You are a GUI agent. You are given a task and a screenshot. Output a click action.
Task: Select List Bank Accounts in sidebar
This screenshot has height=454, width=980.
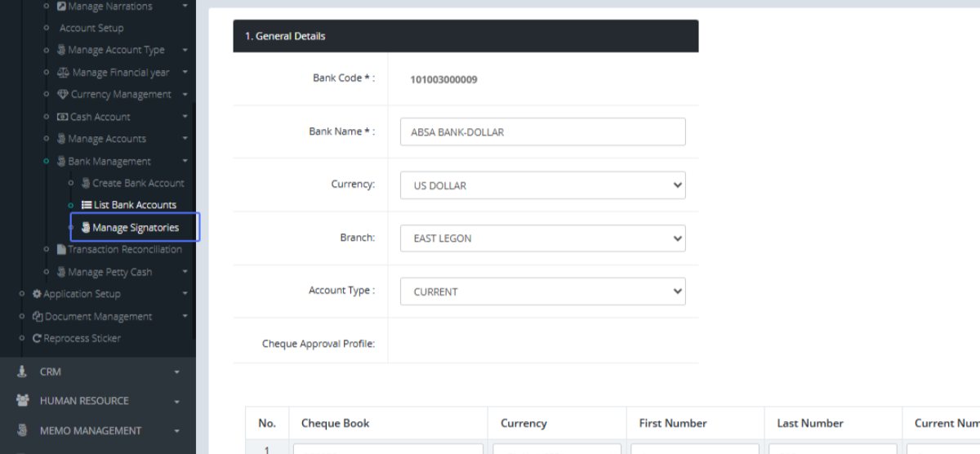135,205
